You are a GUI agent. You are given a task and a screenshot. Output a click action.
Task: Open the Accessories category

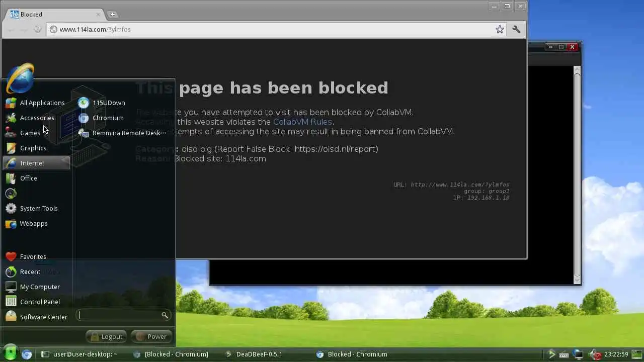click(36, 118)
